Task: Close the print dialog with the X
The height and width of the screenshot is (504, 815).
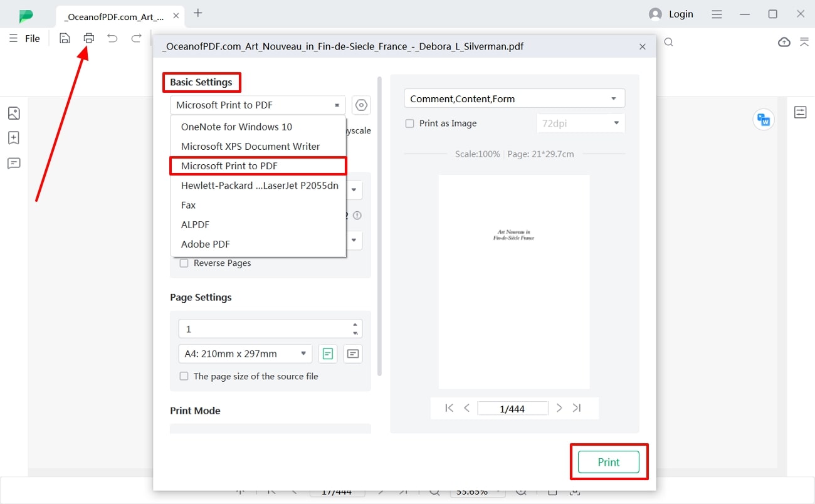Action: tap(643, 46)
